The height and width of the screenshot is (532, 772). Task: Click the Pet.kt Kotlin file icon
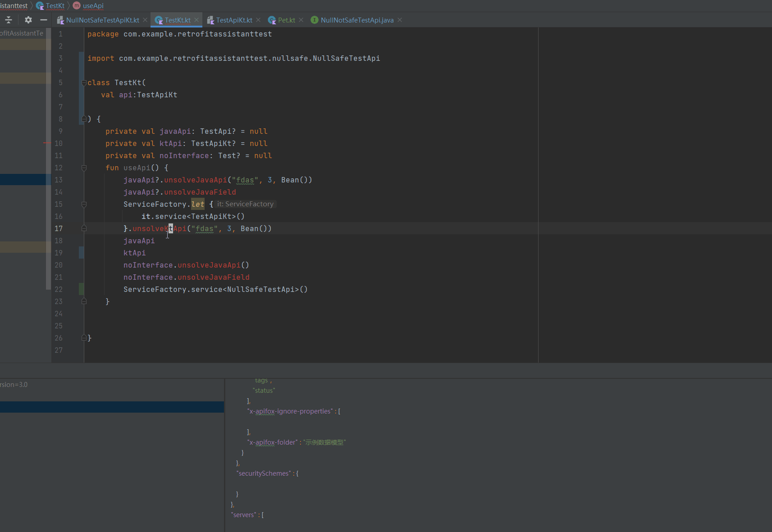[x=272, y=20]
